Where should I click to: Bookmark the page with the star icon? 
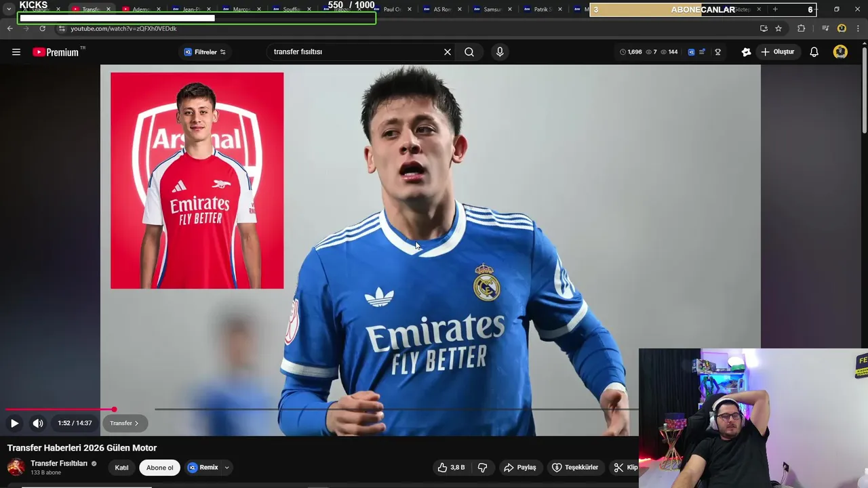[x=778, y=28]
